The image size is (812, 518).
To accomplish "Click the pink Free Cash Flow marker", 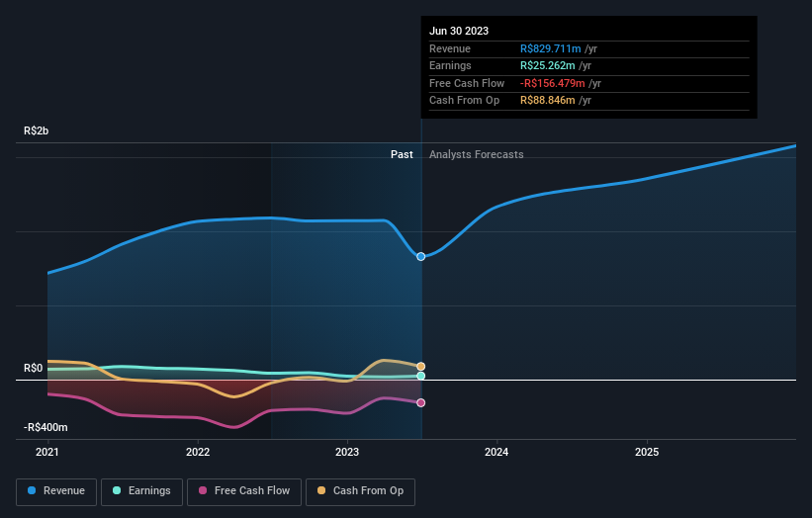I will (421, 402).
